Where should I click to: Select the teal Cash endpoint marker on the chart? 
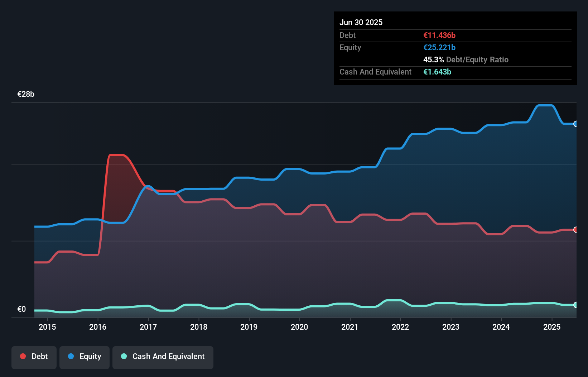(575, 305)
